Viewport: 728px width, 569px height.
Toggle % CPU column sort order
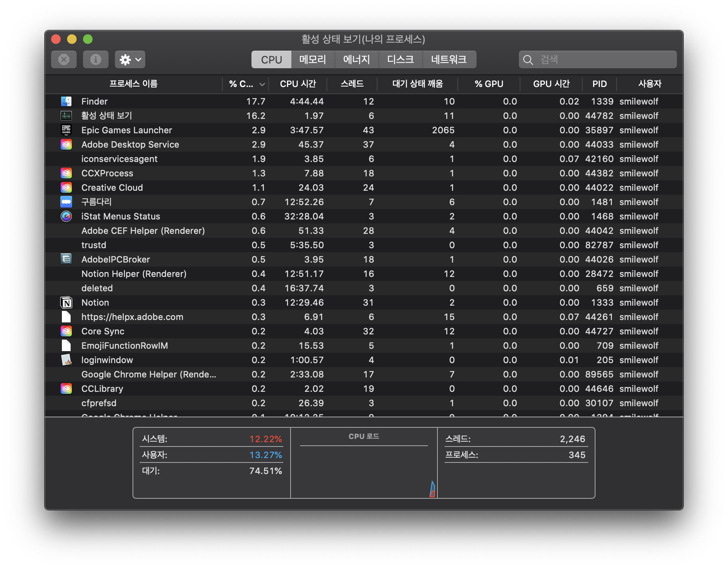pos(246,84)
